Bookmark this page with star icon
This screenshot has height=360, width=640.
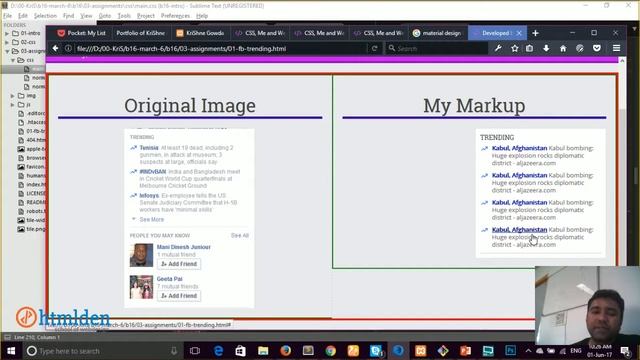(x=514, y=48)
